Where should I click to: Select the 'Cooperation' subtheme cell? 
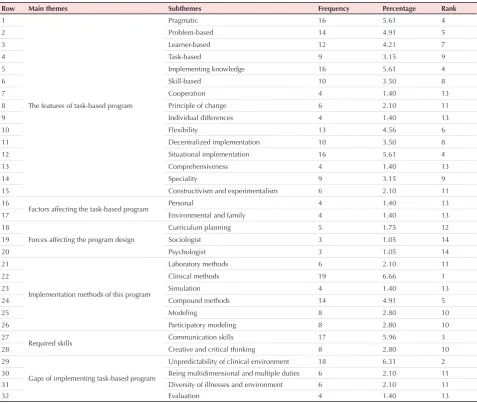pos(187,93)
